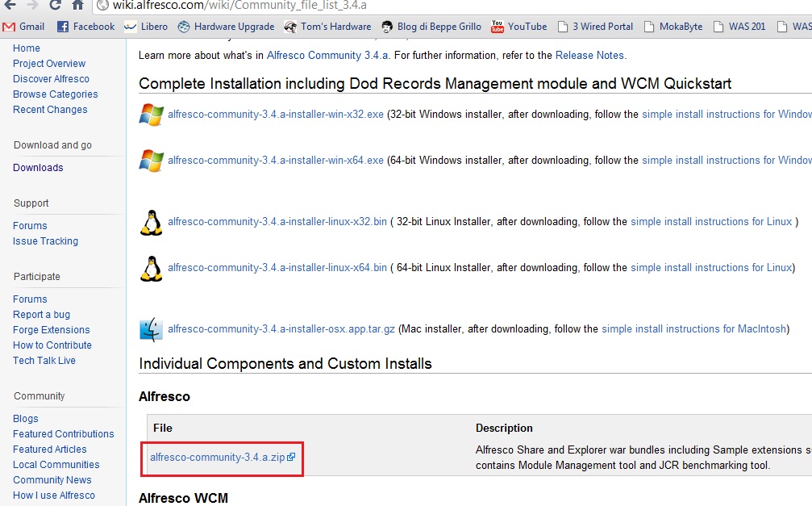
Task: Open the Gmail bookmark
Action: click(24, 27)
